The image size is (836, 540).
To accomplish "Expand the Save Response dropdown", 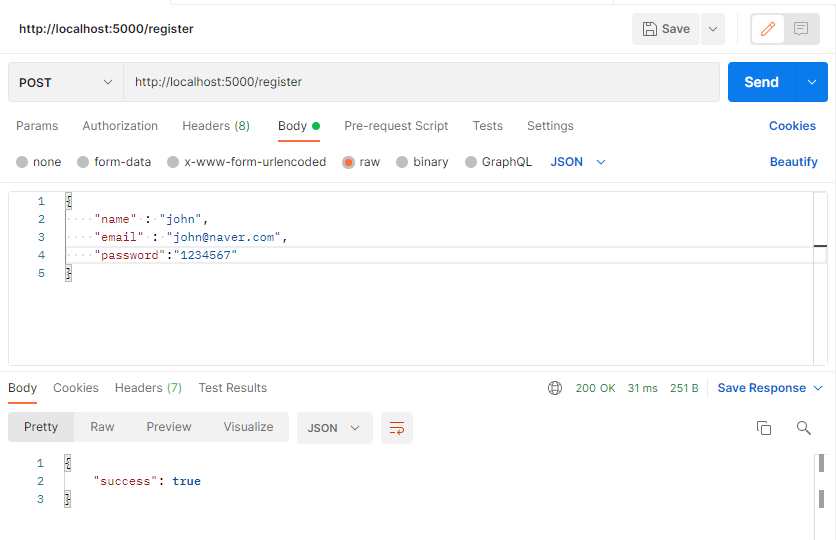I will tap(818, 388).
